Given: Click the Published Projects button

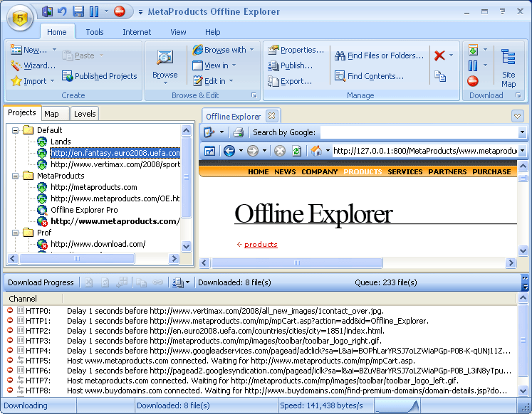Looking at the screenshot, I should 99,76.
